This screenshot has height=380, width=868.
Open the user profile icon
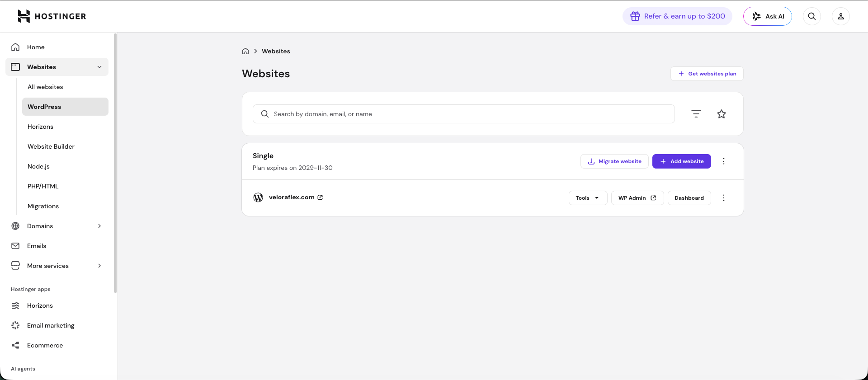(x=841, y=16)
